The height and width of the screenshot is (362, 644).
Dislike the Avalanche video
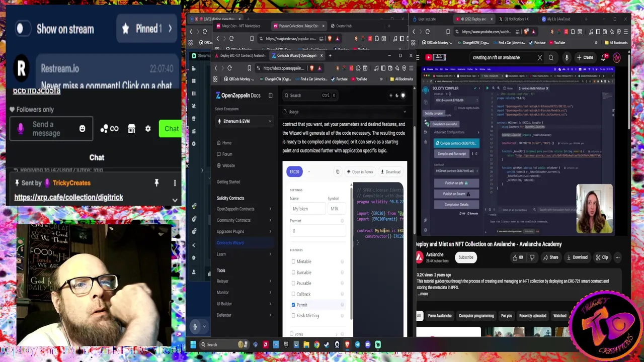pos(532,257)
